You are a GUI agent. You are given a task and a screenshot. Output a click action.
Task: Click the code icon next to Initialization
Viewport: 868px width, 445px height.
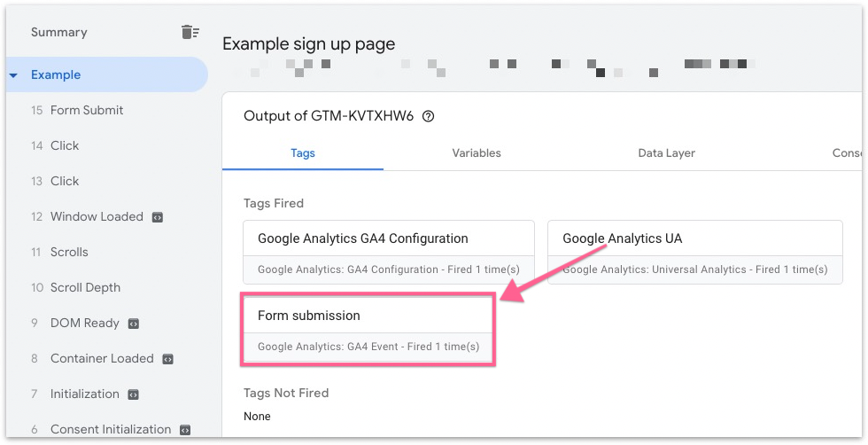click(134, 394)
